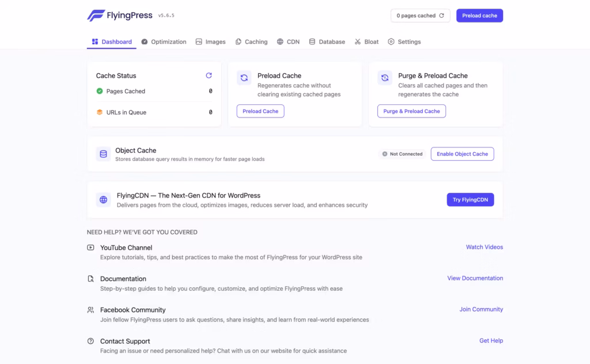Switch to the Optimization tab
The height and width of the screenshot is (364, 590).
(164, 41)
